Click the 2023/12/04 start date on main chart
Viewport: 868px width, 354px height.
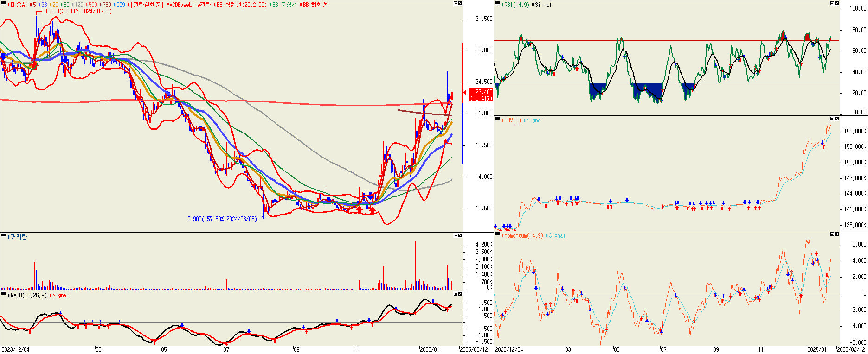15,349
